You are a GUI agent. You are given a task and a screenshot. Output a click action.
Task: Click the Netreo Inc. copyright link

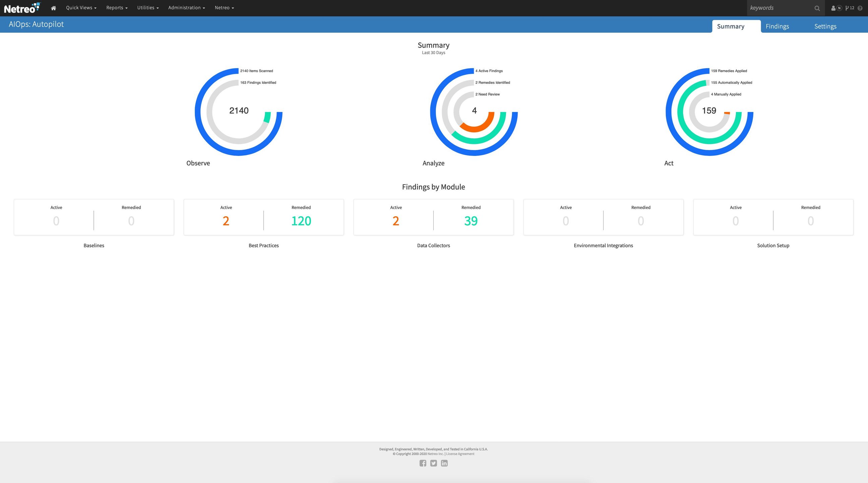pos(435,454)
